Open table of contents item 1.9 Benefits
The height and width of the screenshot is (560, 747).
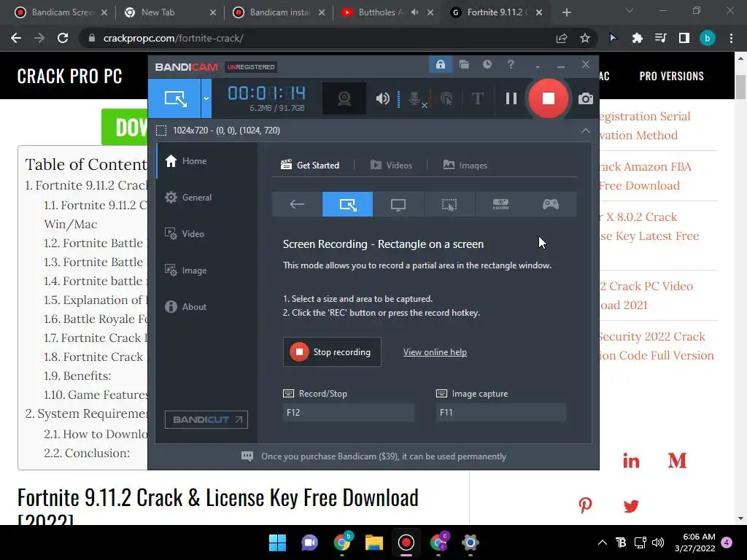click(x=77, y=376)
